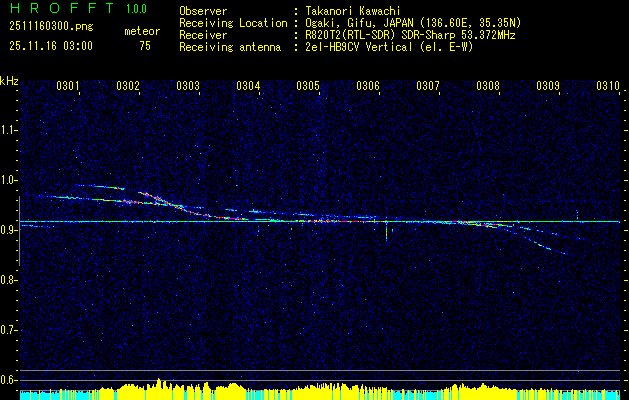Click the antenna 2el-HB9CV Vertical text
Viewport: 629px width, 400px height.
[x=389, y=47]
